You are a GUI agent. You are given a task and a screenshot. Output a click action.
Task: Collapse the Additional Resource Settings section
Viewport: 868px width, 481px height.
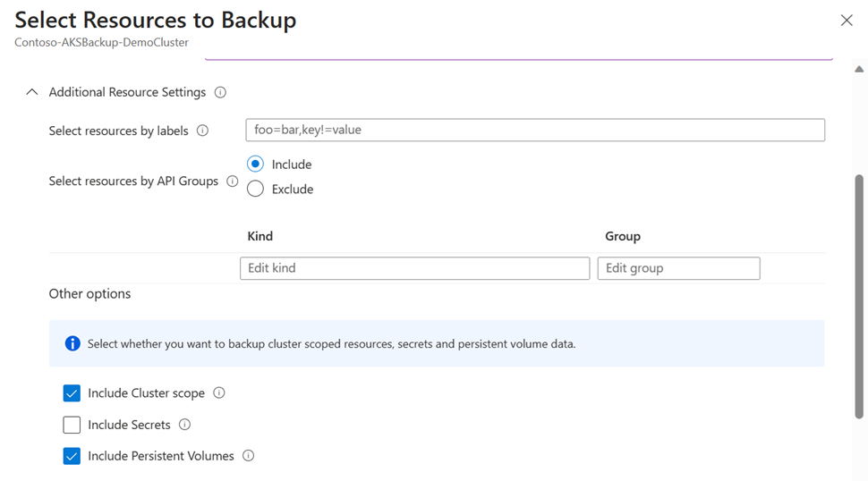point(32,92)
